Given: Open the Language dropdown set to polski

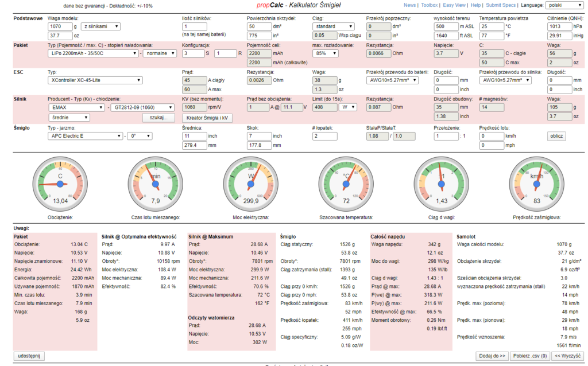Looking at the screenshot, I should [x=558, y=5].
